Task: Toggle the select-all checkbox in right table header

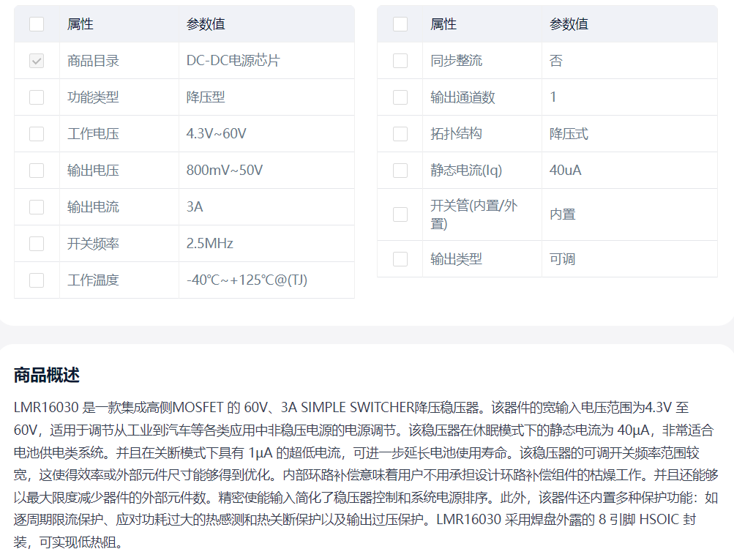Action: click(400, 24)
